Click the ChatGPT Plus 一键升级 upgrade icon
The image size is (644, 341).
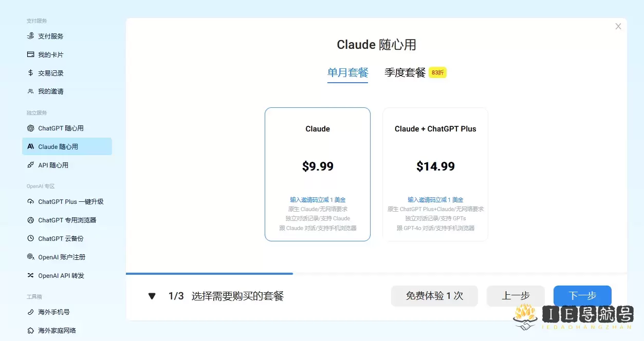pos(31,202)
